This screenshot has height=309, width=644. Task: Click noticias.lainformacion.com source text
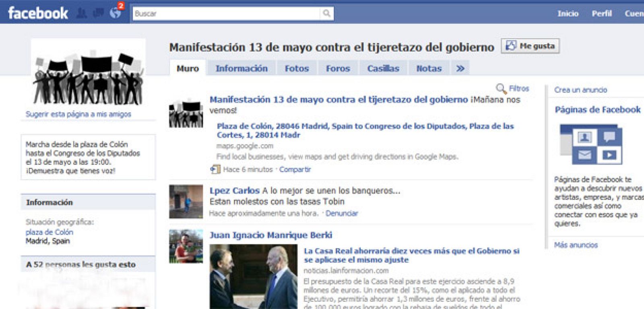click(x=346, y=271)
